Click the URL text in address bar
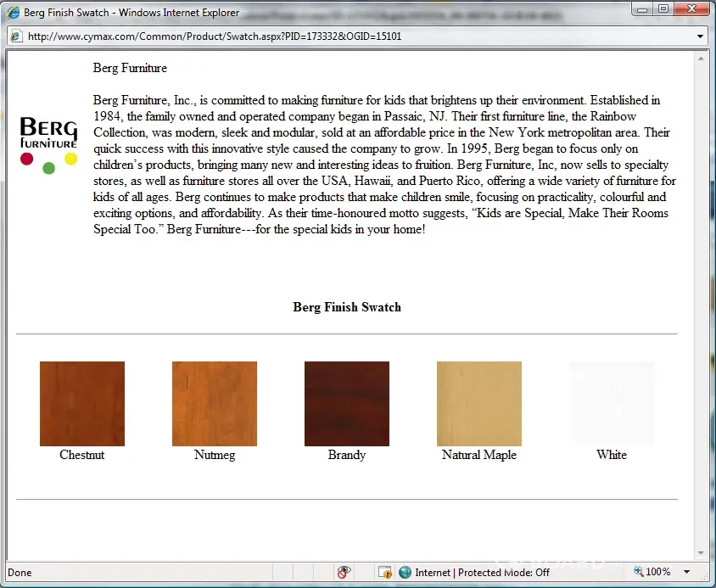The width and height of the screenshot is (716, 588). pyautogui.click(x=215, y=36)
